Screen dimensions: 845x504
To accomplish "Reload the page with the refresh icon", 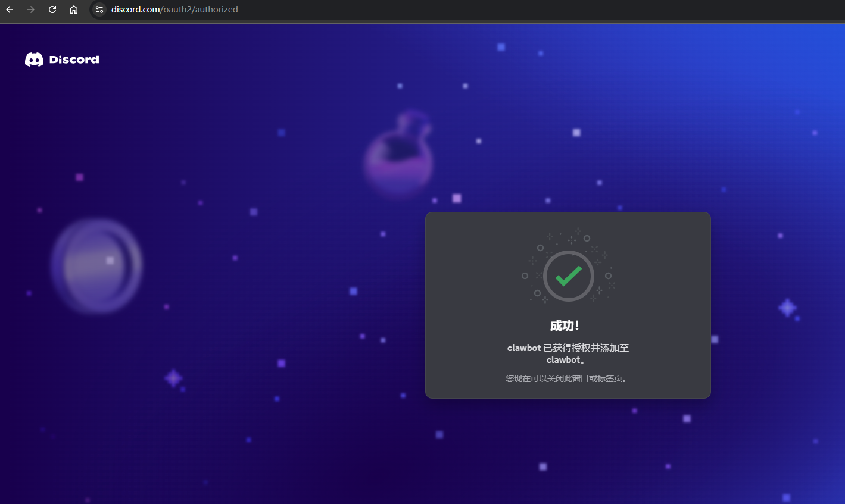I will click(52, 10).
